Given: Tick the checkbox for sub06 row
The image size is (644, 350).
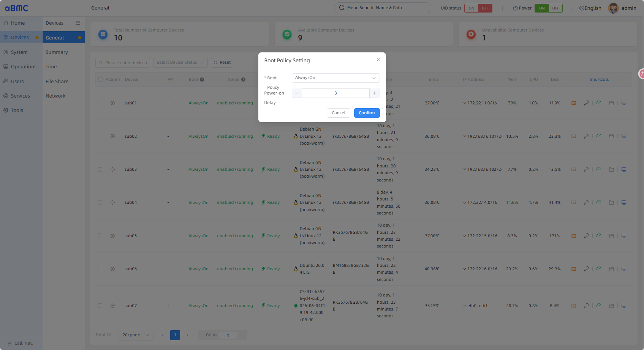Looking at the screenshot, I should pyautogui.click(x=100, y=269).
